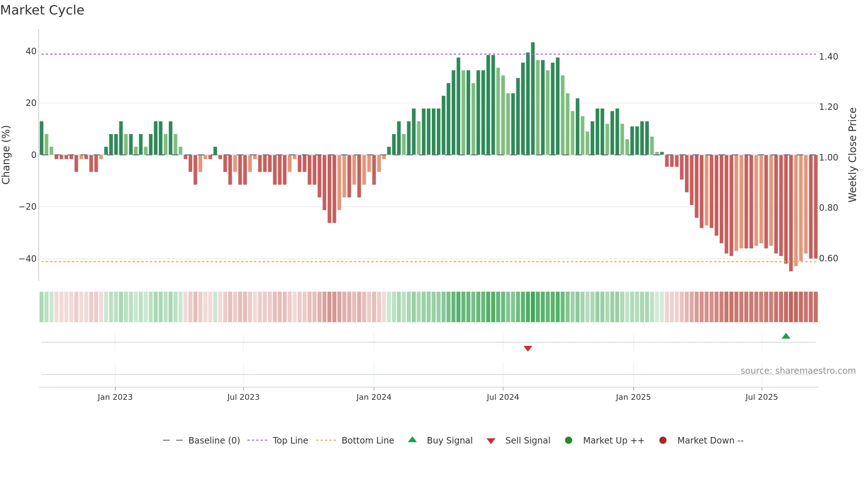The height and width of the screenshot is (488, 868).
Task: Click the Jan 2025 axis label
Action: coord(633,397)
